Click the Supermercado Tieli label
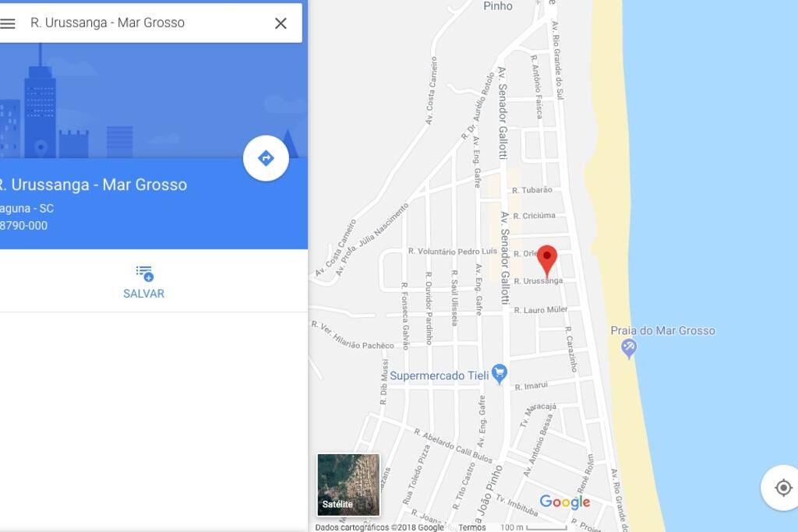The height and width of the screenshot is (532, 798). pyautogui.click(x=440, y=376)
